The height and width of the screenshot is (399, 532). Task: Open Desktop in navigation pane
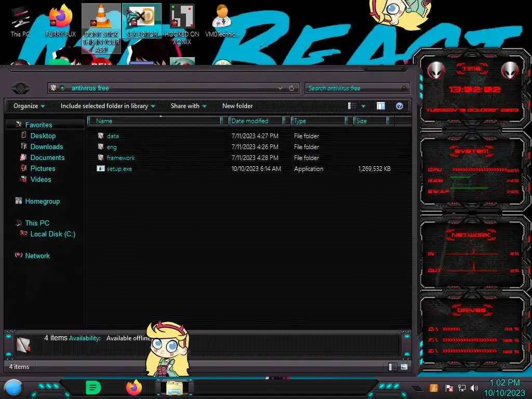click(43, 136)
